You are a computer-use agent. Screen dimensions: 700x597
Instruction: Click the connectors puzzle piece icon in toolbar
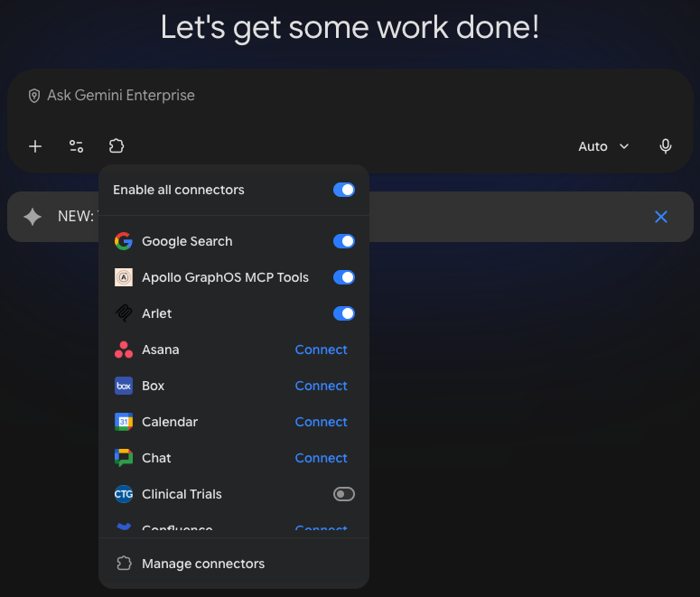click(x=117, y=146)
